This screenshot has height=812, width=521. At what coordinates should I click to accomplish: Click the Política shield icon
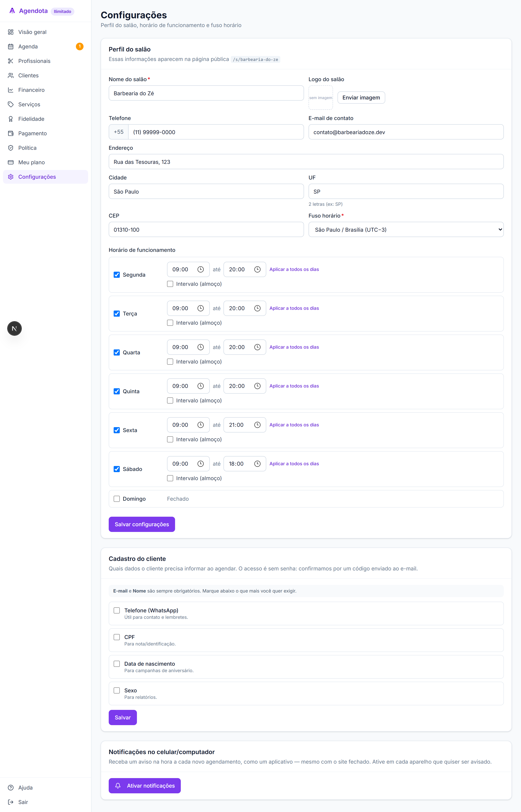coord(11,148)
